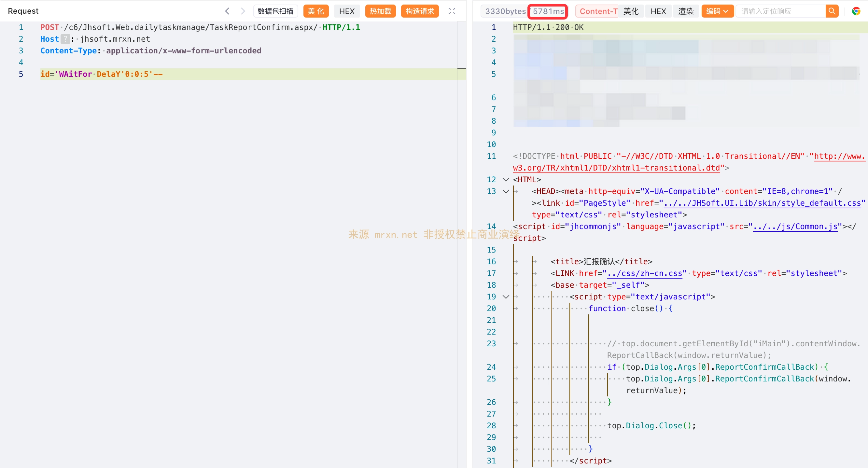The width and height of the screenshot is (868, 468).
Task: Go to previous request with left chevron
Action: coord(227,11)
